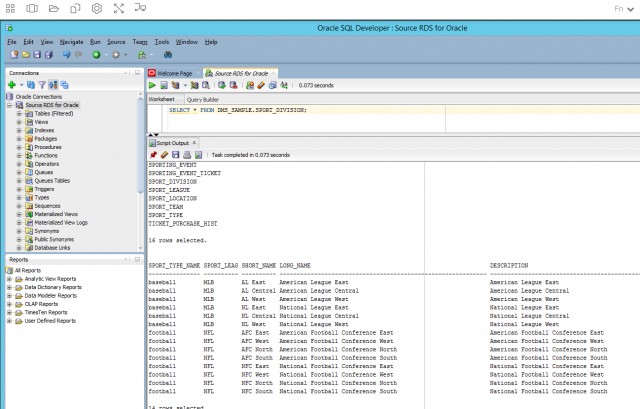Select the Script Output tab
Viewport: 640px width, 409px height.
point(172,143)
